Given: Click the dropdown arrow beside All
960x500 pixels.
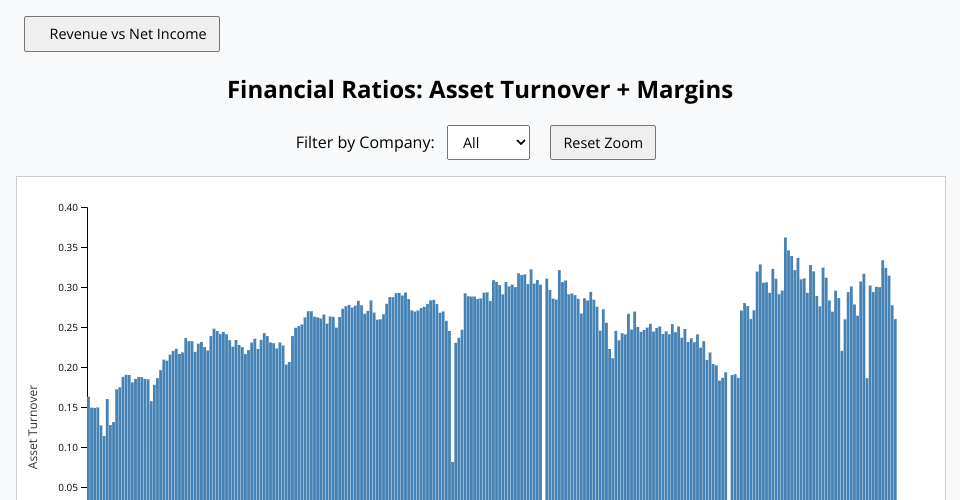Looking at the screenshot, I should pyautogui.click(x=519, y=143).
